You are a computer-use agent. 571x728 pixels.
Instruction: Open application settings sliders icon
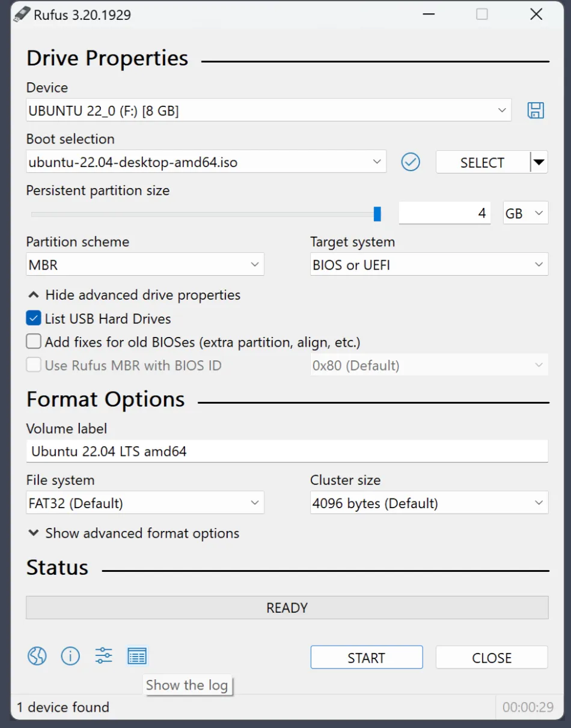point(103,656)
